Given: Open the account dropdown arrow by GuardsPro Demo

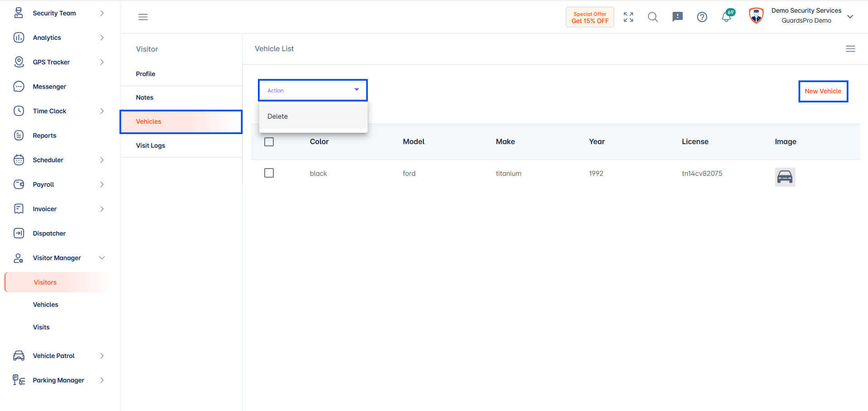Looking at the screenshot, I should pos(850,17).
